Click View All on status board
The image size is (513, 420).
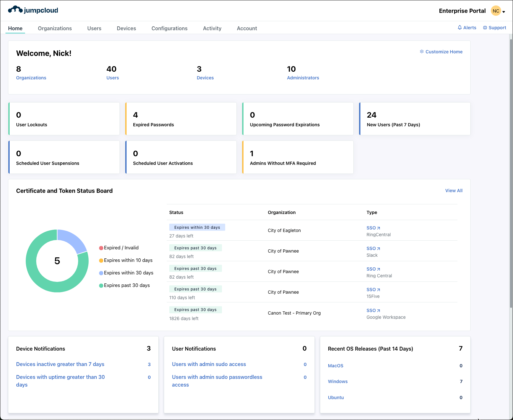454,191
